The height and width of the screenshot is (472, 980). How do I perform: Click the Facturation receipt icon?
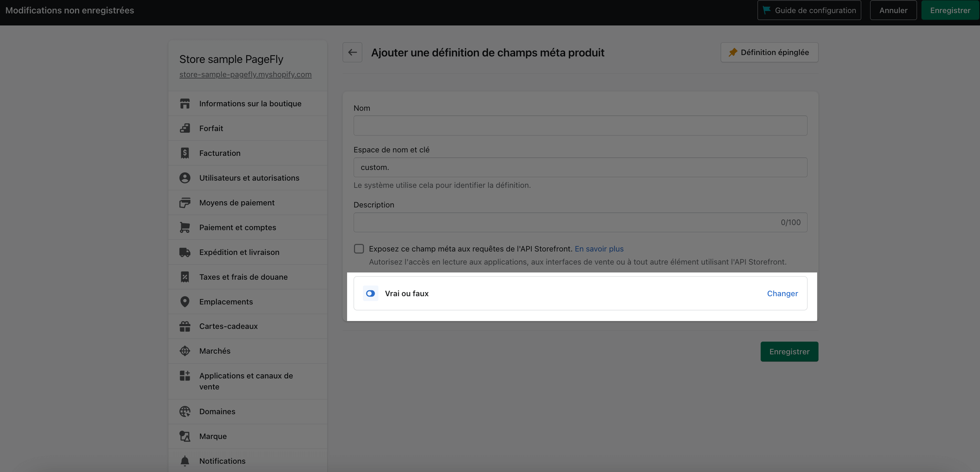click(185, 153)
